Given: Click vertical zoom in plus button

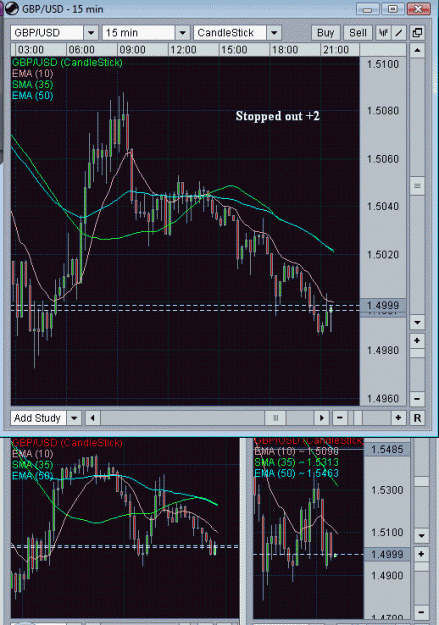Looking at the screenshot, I should tap(417, 341).
